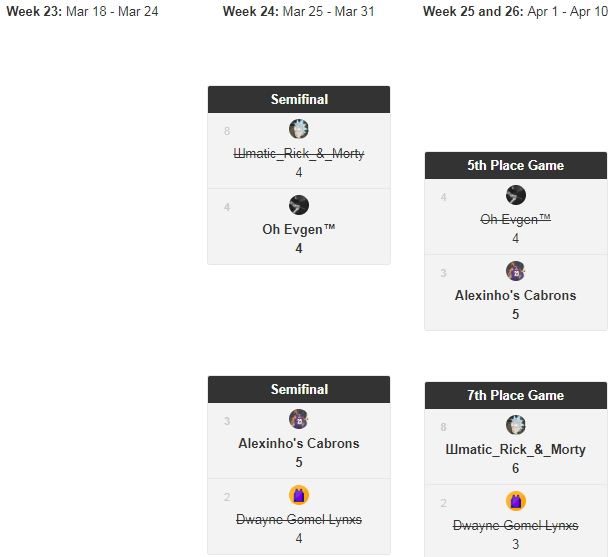This screenshot has height=557, width=613.
Task: Open Шmatic_Rick_&_Morty team link in top Semifinal
Action: [x=299, y=154]
